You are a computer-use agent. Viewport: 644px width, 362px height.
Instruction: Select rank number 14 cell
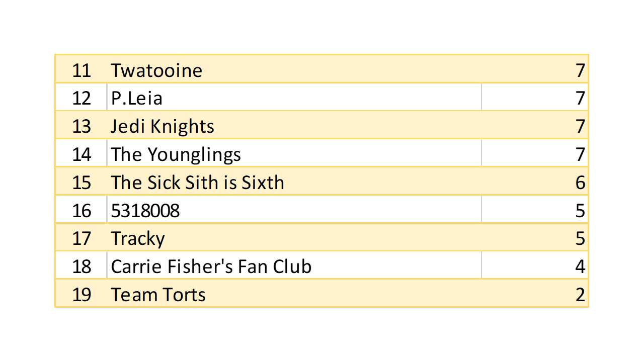point(82,154)
